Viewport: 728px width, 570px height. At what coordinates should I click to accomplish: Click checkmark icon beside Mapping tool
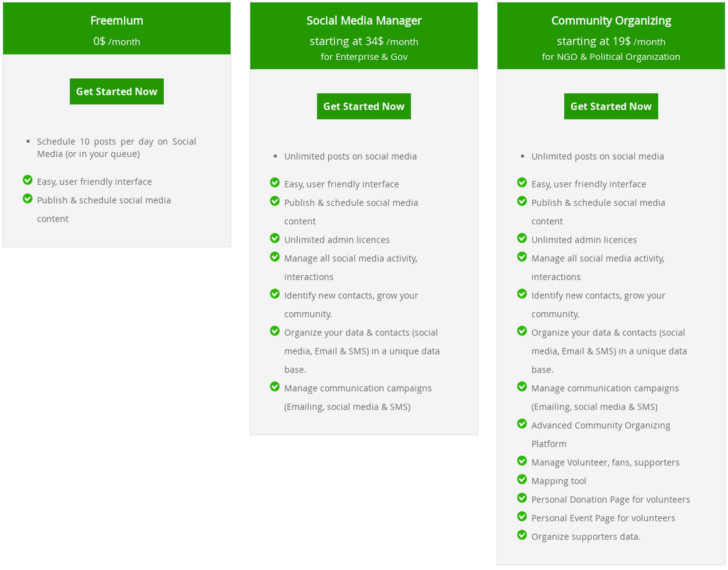[522, 479]
